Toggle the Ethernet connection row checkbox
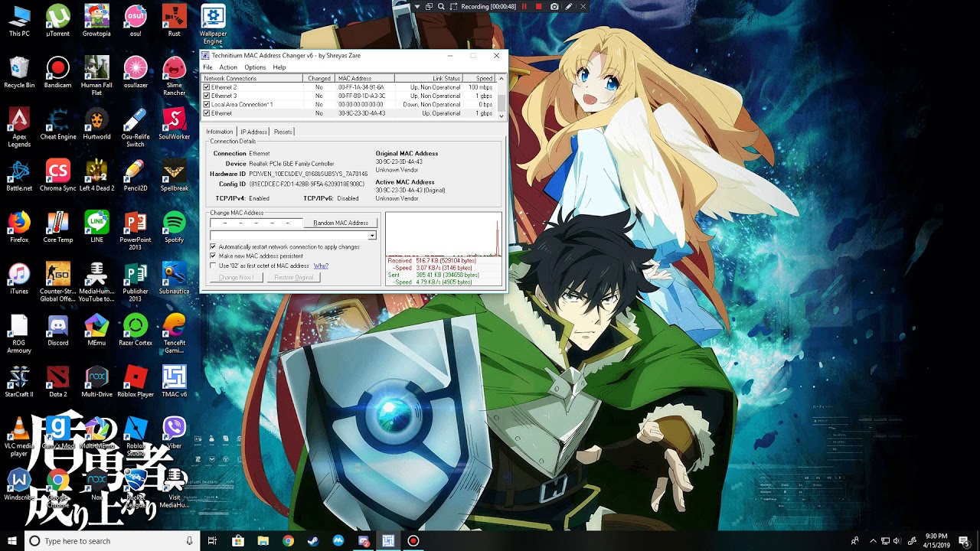This screenshot has height=551, width=980. pyautogui.click(x=207, y=112)
